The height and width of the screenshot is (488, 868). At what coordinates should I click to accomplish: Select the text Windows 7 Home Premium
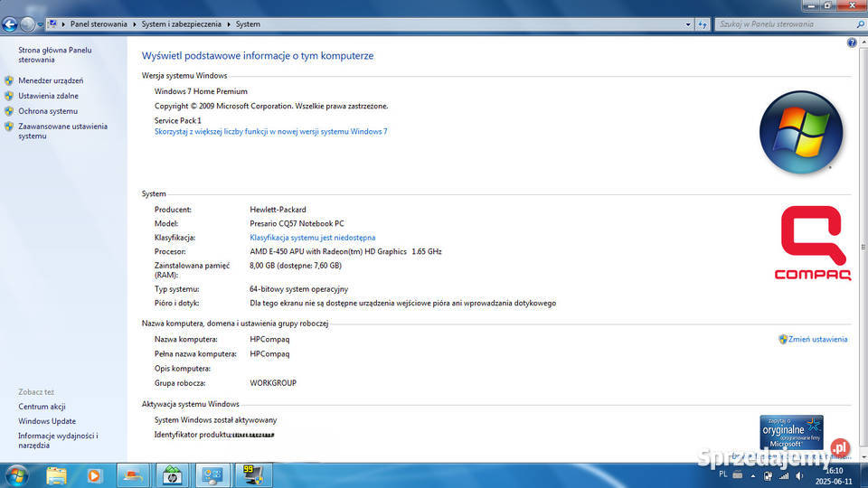click(201, 91)
